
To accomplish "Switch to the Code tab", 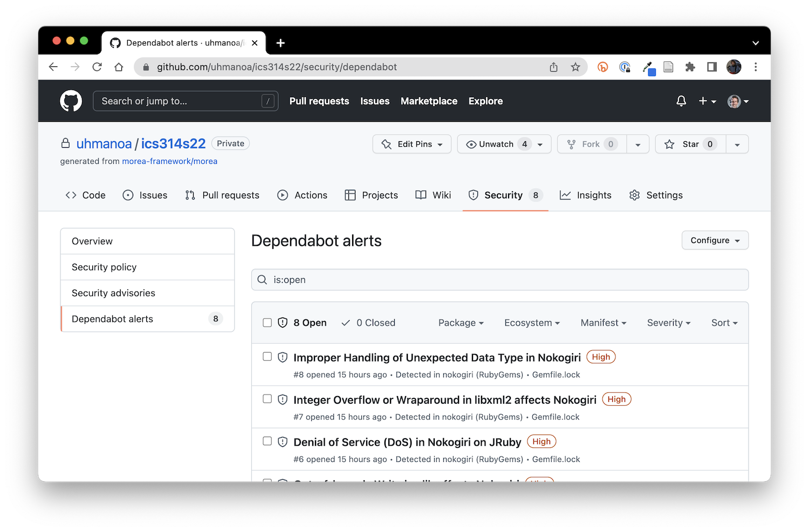I will click(85, 195).
